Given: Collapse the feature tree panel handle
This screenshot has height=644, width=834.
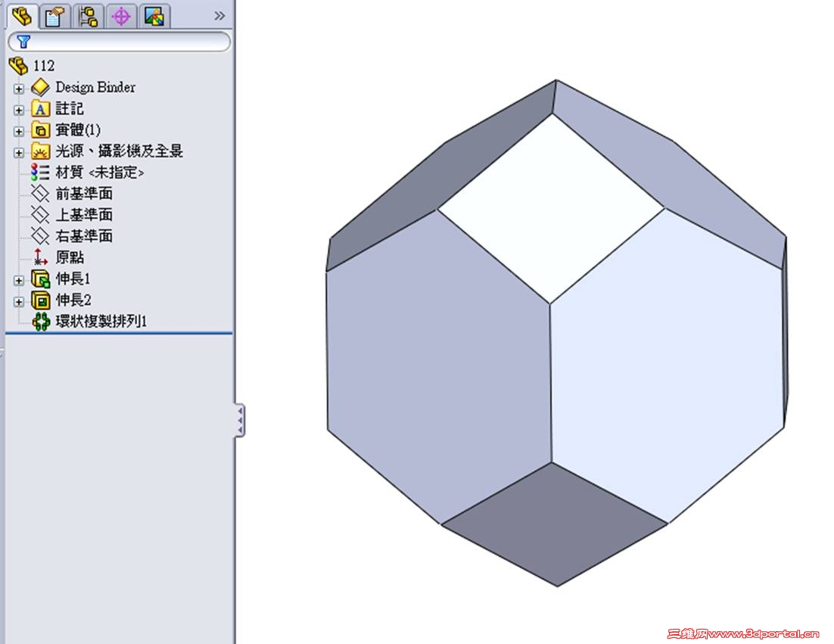Looking at the screenshot, I should coord(240,421).
